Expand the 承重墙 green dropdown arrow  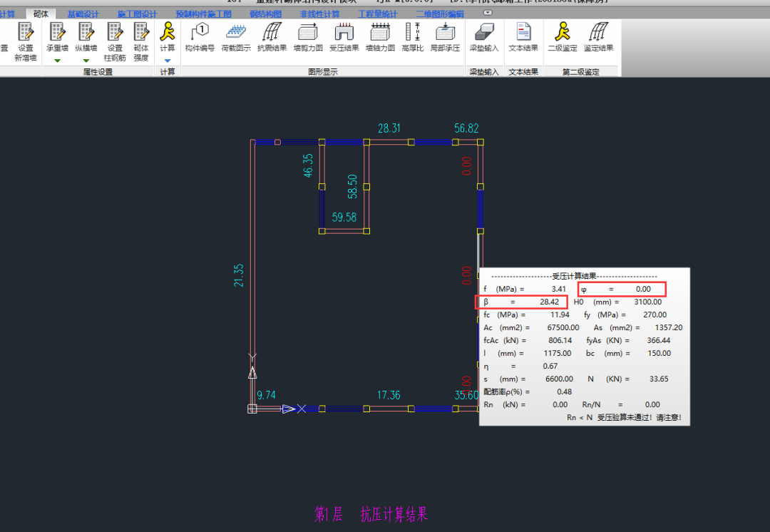(x=58, y=61)
